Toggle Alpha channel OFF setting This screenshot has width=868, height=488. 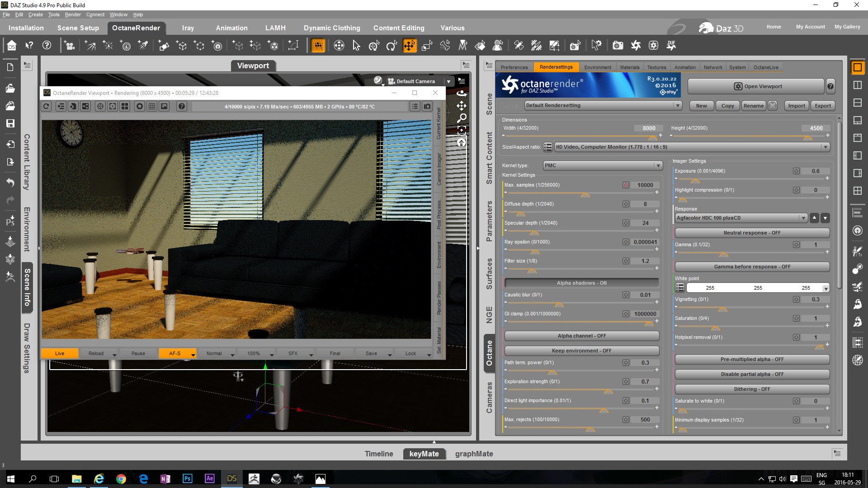point(581,336)
